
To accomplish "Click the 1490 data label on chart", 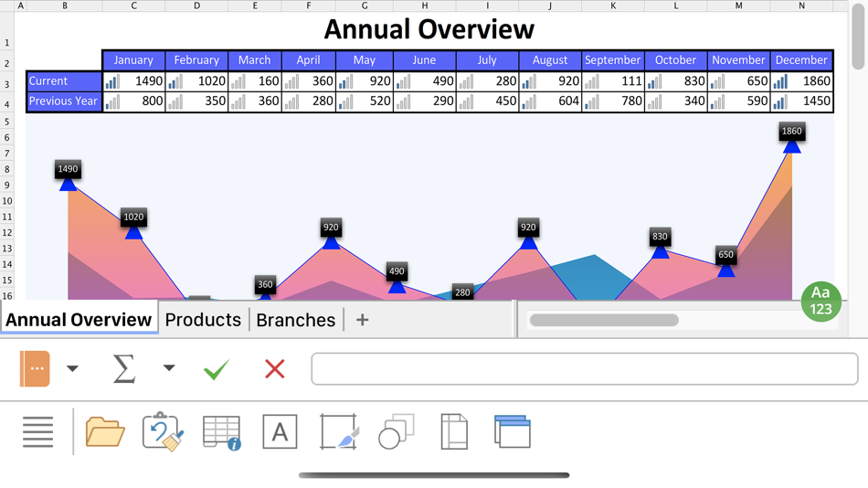I will [x=68, y=169].
